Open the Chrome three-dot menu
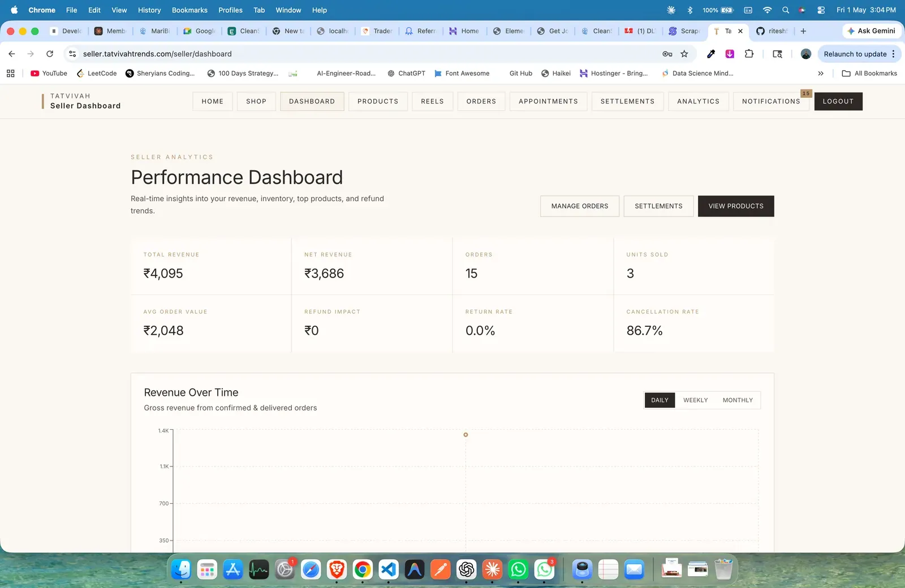905x588 pixels. click(x=893, y=54)
